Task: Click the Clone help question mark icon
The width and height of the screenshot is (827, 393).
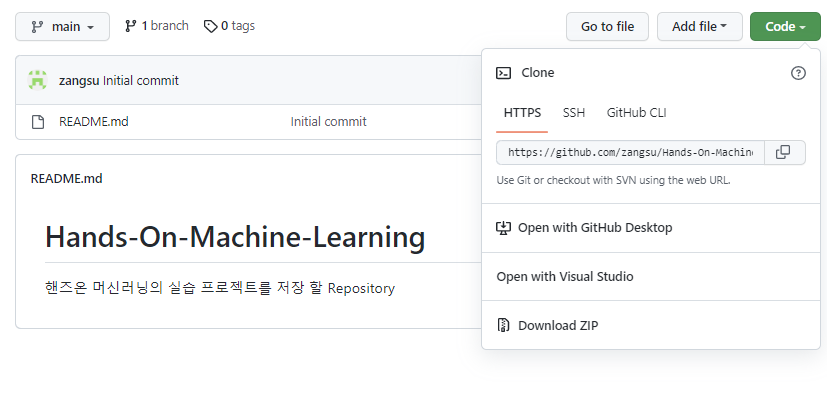Action: [799, 73]
